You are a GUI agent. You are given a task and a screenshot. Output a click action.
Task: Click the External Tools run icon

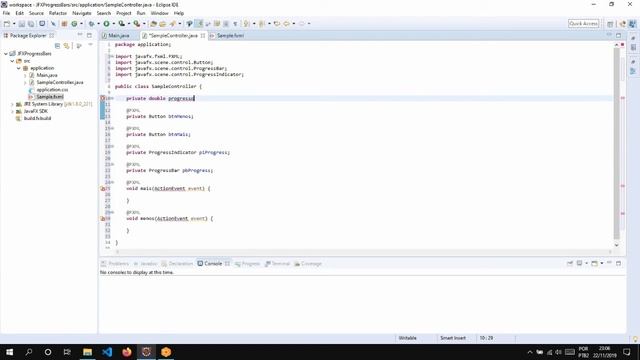pyautogui.click(x=137, y=24)
